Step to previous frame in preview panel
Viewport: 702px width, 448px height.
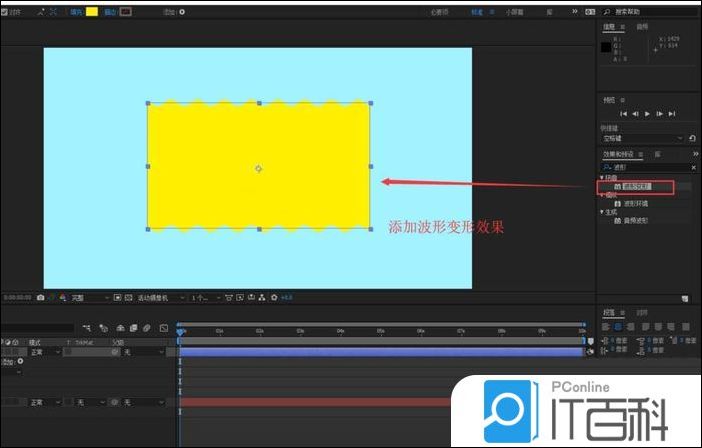coord(634,114)
